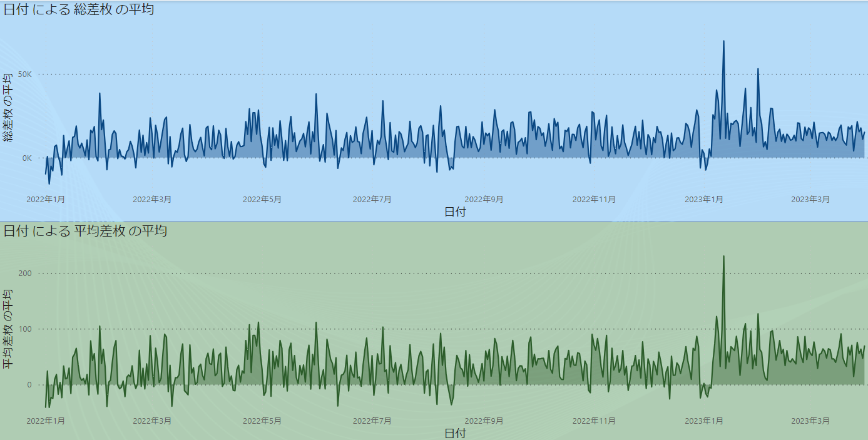Select the highest peak in the blue chart
Image resolution: width=868 pixels, height=440 pixels.
point(723,42)
